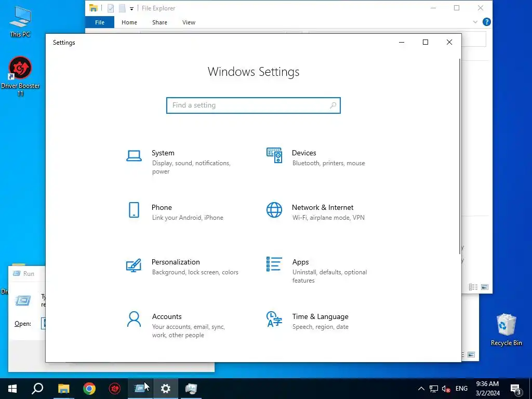Screen dimensions: 532x399
Task: Open the Apps category link
Action: pyautogui.click(x=301, y=262)
